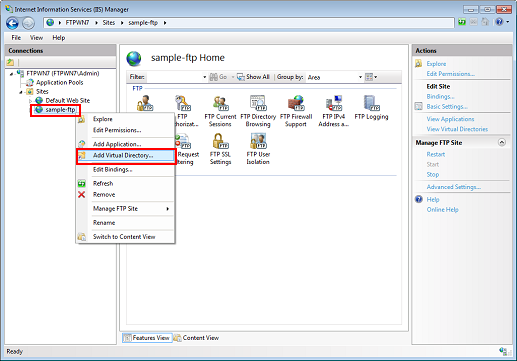The height and width of the screenshot is (361, 517).
Task: Open FTP IPv4 Address restrictions icon
Action: point(333,111)
